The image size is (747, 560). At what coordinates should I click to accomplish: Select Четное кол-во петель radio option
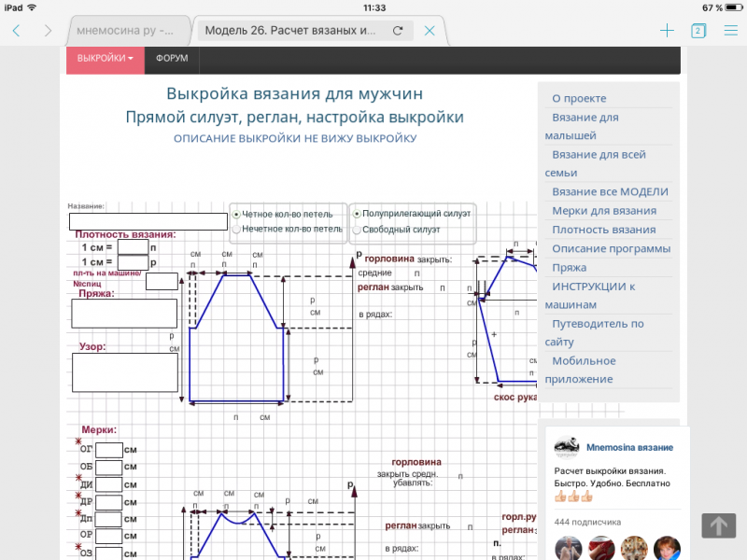pyautogui.click(x=236, y=214)
